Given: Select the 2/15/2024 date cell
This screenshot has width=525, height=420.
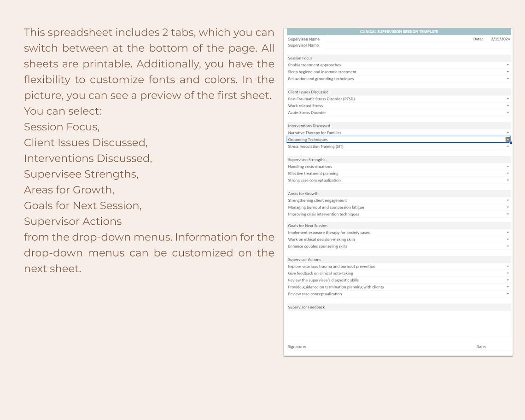Looking at the screenshot, I should coord(500,39).
